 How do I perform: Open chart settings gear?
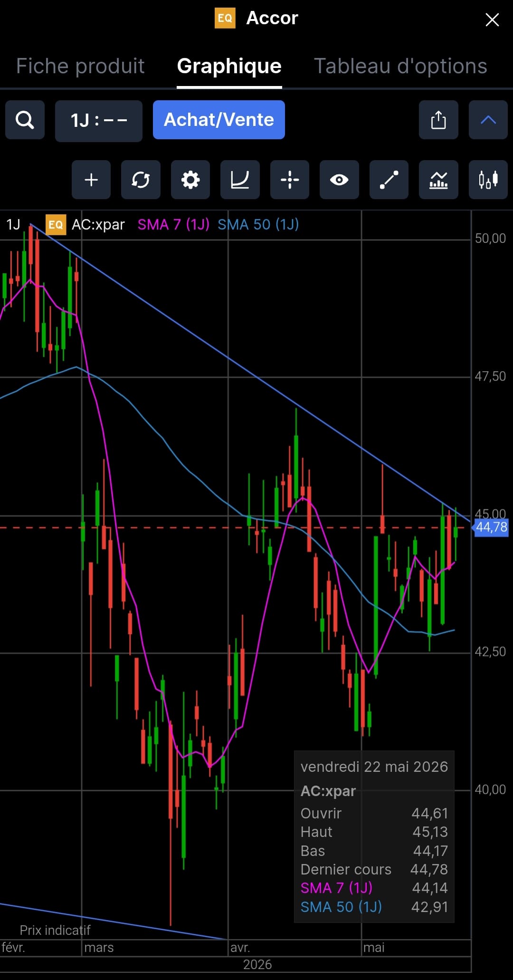(190, 180)
